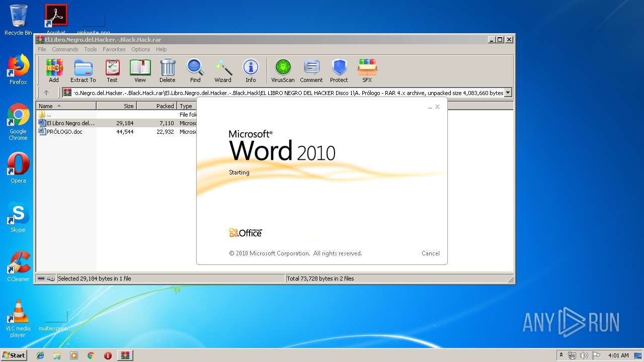Screen dimensions: 644x362
Task: Open the Help menu
Action: pyautogui.click(x=161, y=49)
